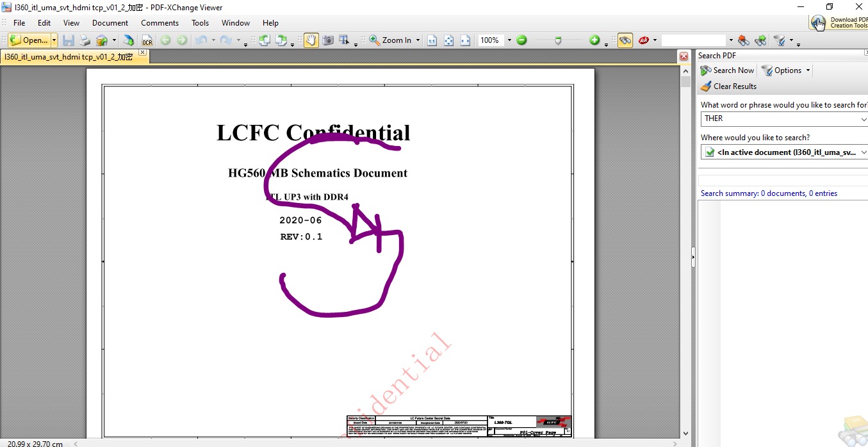Open search Options button
This screenshot has width=868, height=447.
[x=786, y=70]
